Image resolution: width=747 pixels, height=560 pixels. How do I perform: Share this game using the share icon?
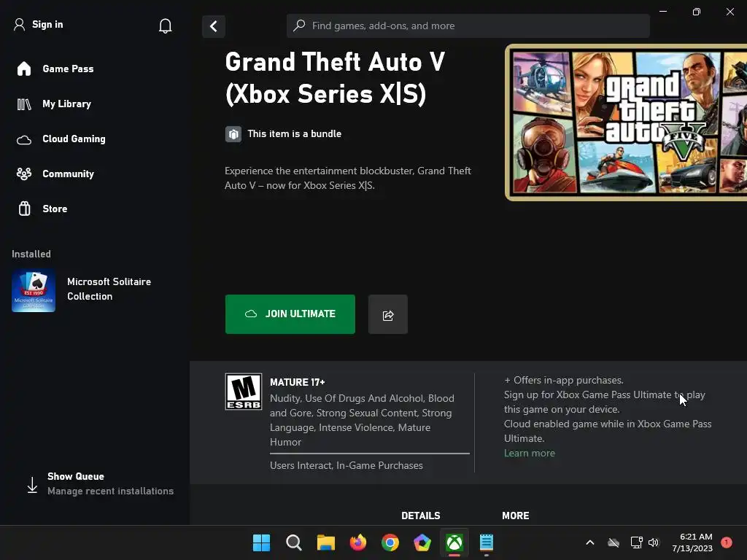(388, 314)
